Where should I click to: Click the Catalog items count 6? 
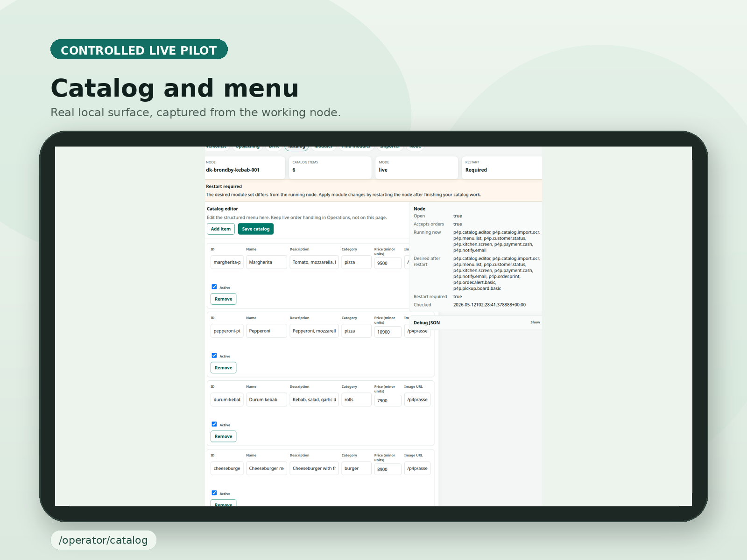(294, 170)
